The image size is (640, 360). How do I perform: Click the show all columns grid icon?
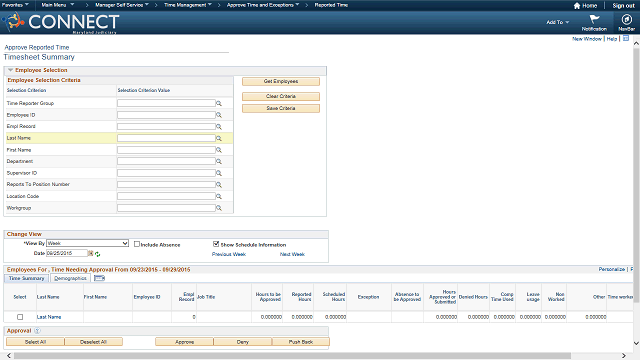[x=99, y=278]
